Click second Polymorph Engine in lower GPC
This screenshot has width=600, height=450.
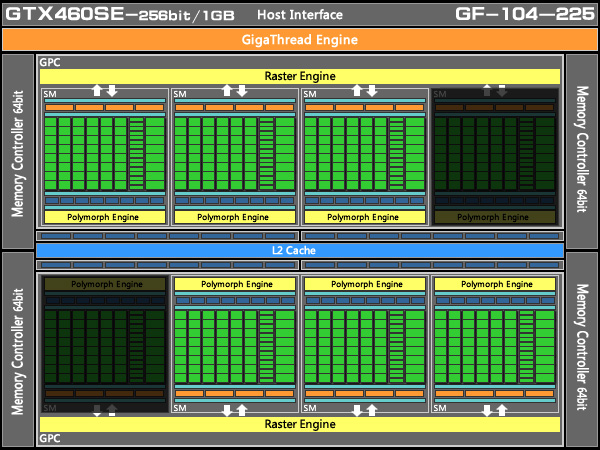tap(235, 284)
